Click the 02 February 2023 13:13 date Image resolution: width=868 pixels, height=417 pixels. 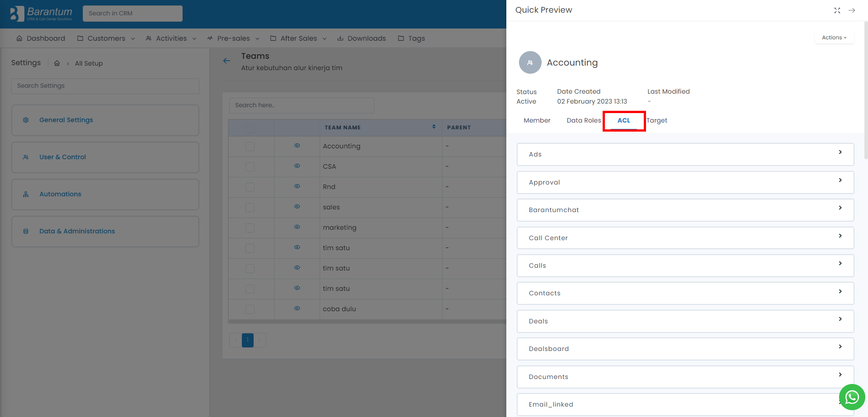[x=592, y=101]
